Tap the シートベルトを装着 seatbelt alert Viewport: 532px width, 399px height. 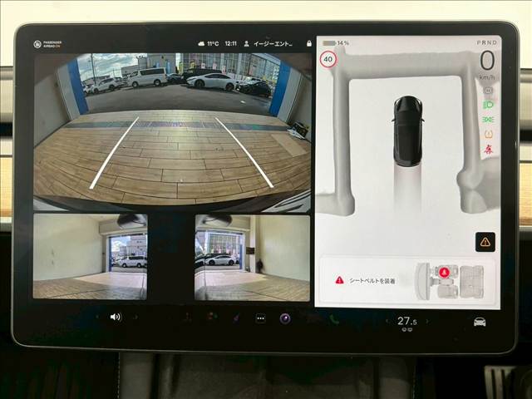[372, 281]
